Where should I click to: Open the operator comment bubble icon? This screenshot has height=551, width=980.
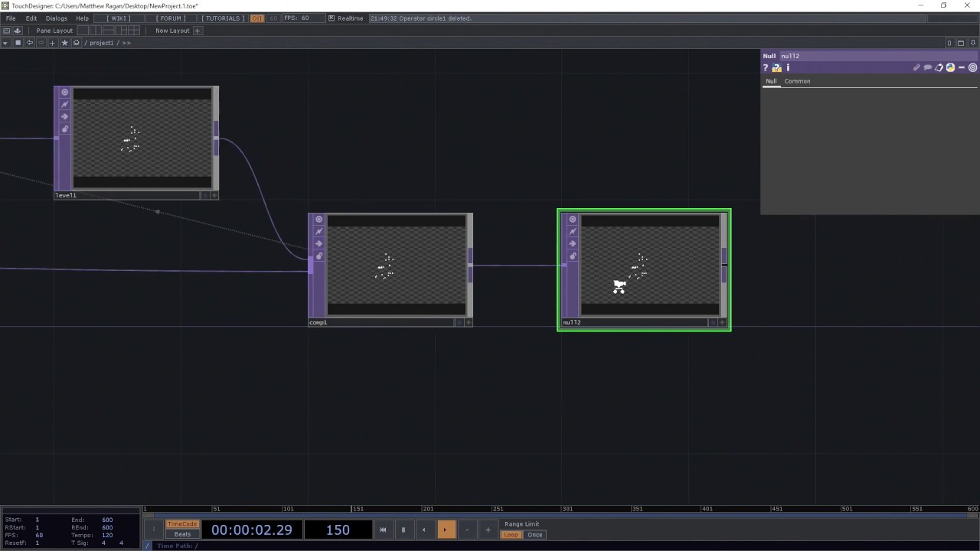point(927,68)
